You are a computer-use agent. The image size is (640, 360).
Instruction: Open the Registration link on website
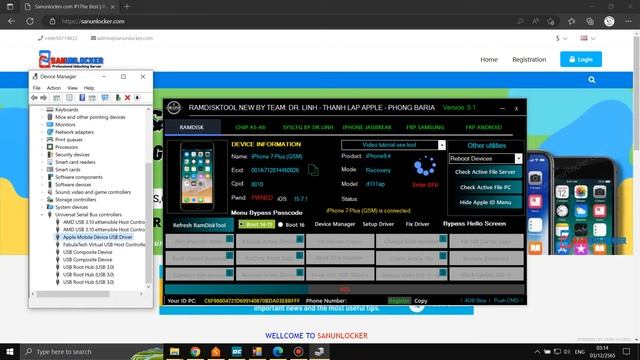(529, 59)
